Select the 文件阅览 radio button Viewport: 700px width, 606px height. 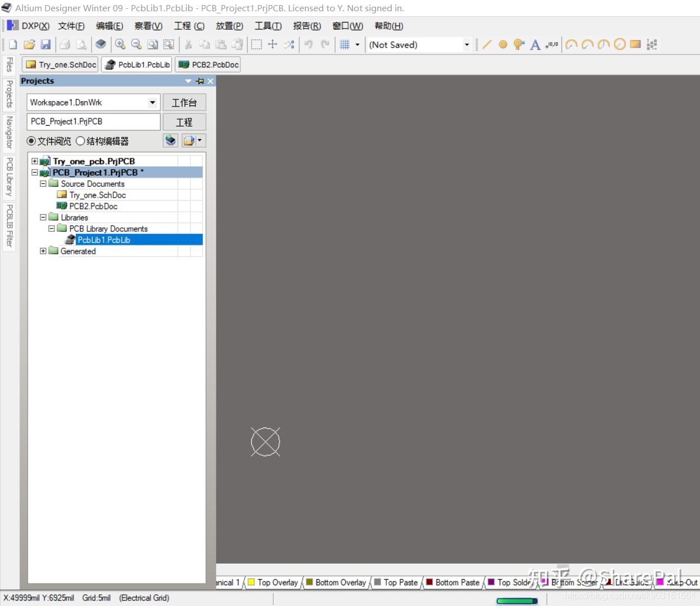(31, 141)
